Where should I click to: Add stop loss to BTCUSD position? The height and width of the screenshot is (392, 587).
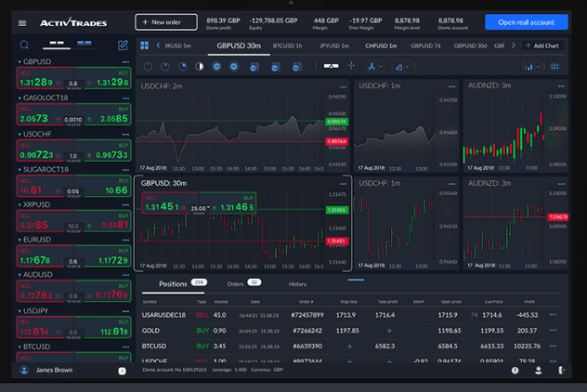point(349,346)
